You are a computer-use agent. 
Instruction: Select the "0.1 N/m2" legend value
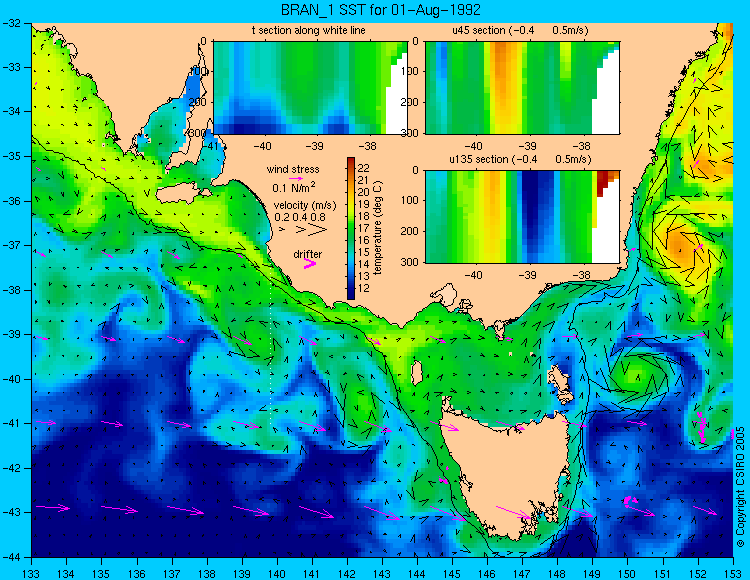[294, 187]
